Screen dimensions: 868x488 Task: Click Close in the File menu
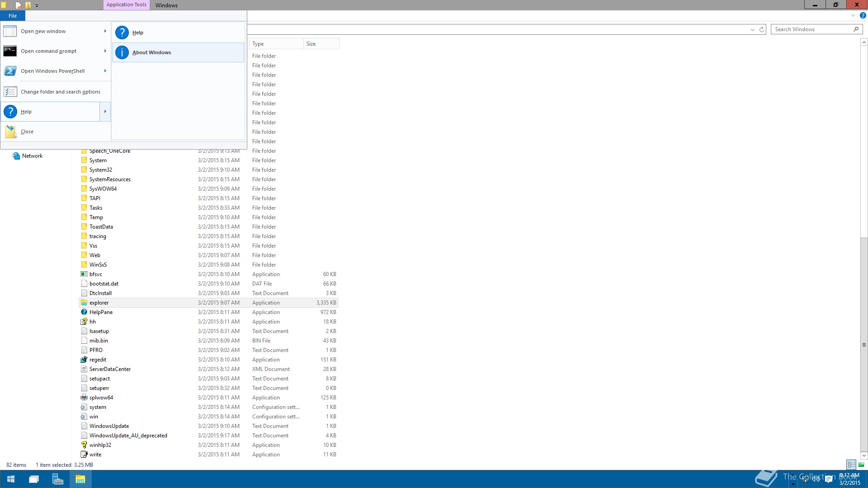[x=56, y=131]
